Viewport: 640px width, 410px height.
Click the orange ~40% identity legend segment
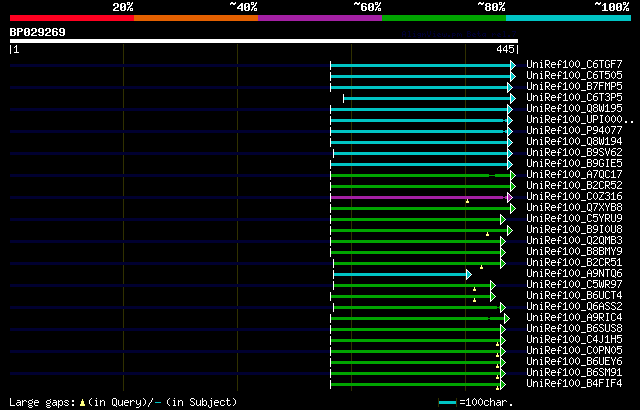[x=196, y=18]
